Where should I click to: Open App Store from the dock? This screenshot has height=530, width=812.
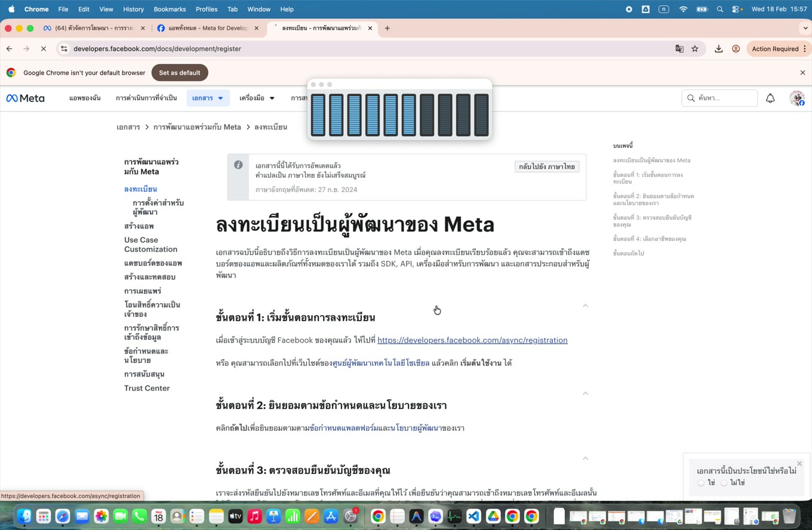331,516
